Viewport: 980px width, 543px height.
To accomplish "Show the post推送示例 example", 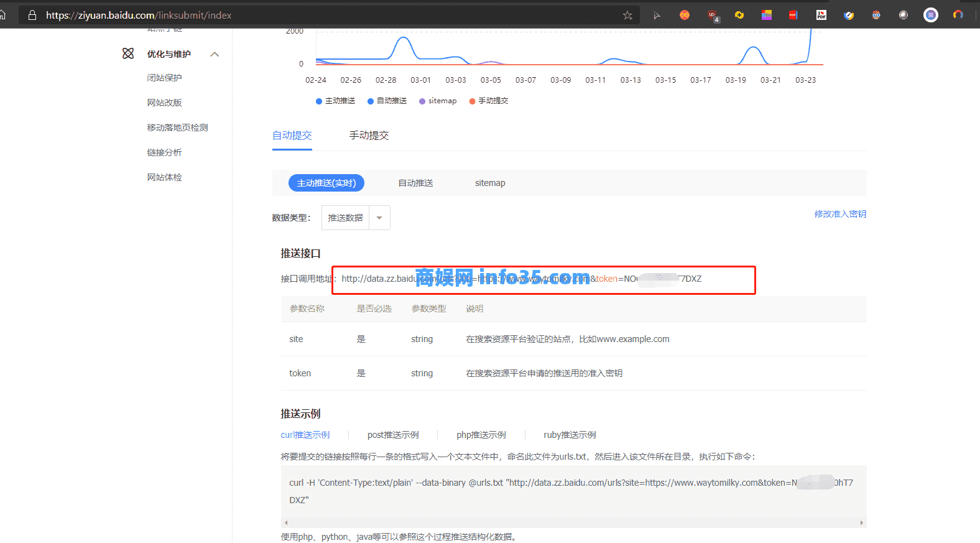I will [393, 435].
